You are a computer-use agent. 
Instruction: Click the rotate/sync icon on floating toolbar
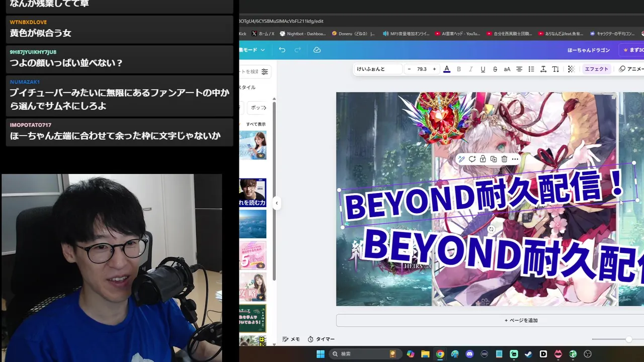[472, 159]
